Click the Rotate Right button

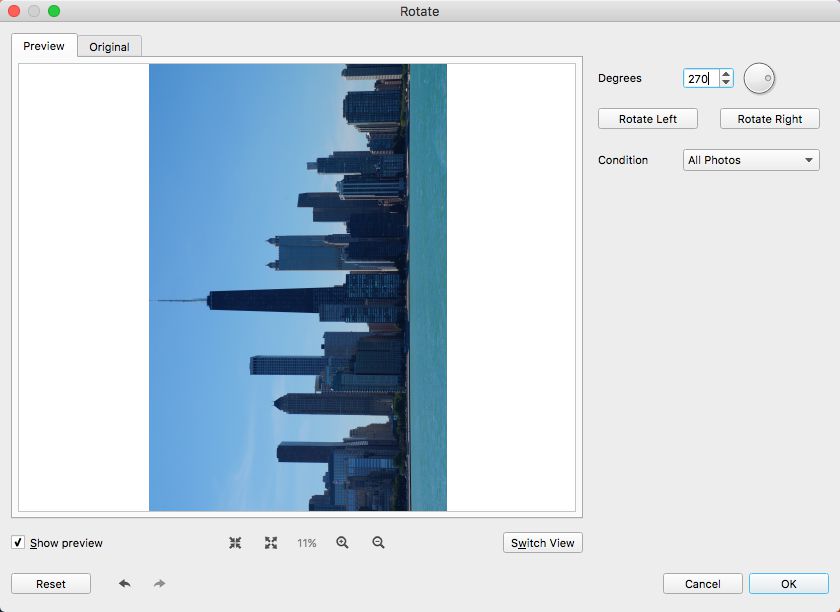[770, 119]
